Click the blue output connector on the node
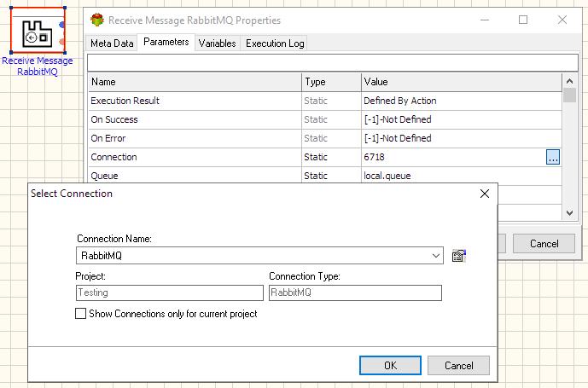Screen dimensions: 588x388 coord(62,25)
